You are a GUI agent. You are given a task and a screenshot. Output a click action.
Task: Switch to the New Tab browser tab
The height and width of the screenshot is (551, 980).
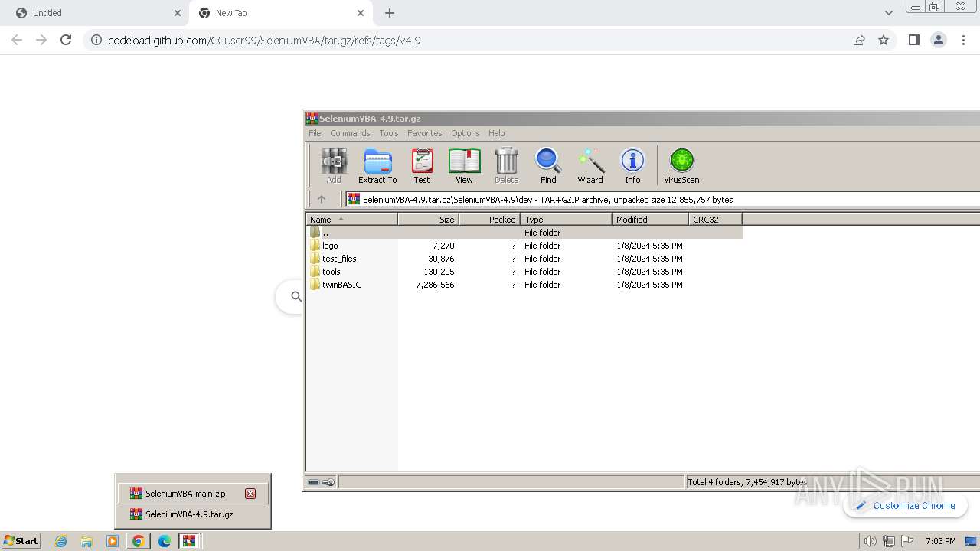pos(279,13)
